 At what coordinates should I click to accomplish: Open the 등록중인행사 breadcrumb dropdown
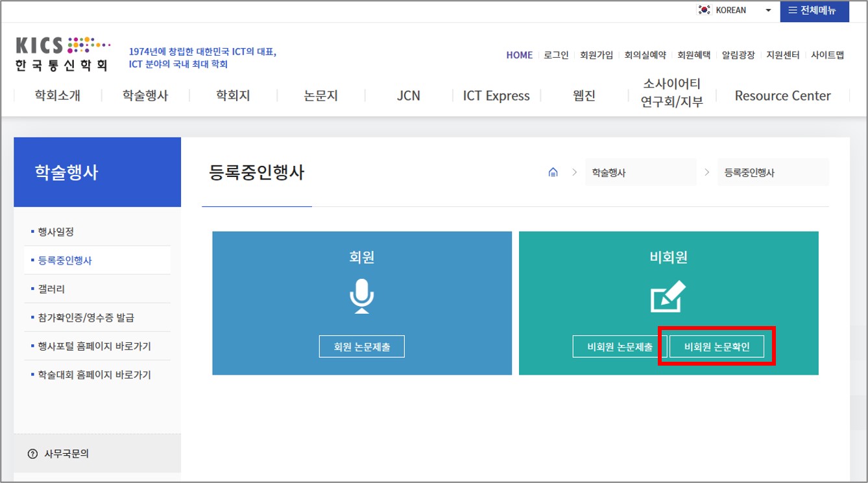click(772, 172)
